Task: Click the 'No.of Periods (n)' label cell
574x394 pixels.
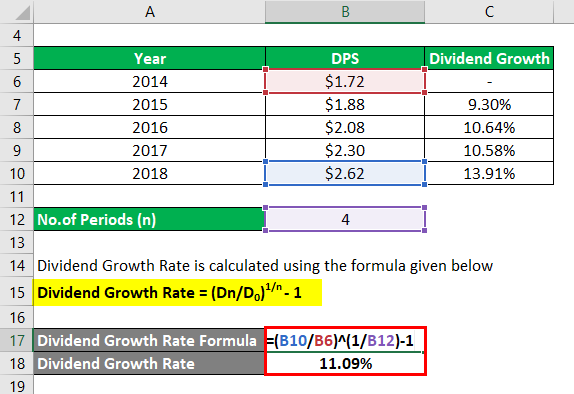Action: [x=149, y=219]
